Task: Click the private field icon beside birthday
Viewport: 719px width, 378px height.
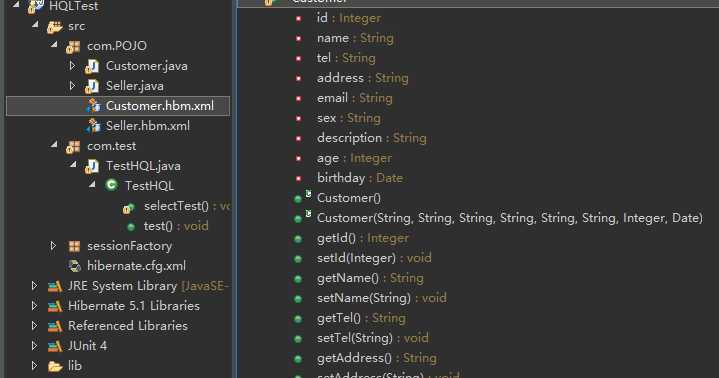Action: [299, 178]
